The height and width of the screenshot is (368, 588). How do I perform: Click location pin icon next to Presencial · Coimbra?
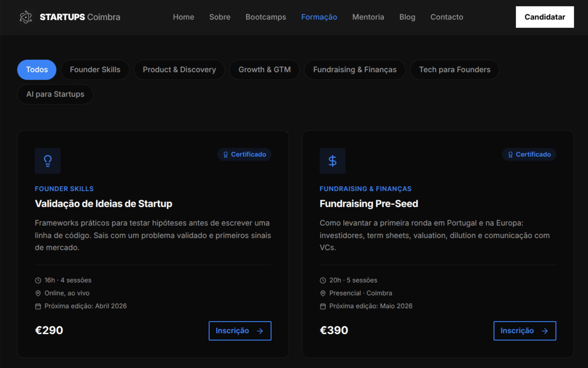pos(323,293)
